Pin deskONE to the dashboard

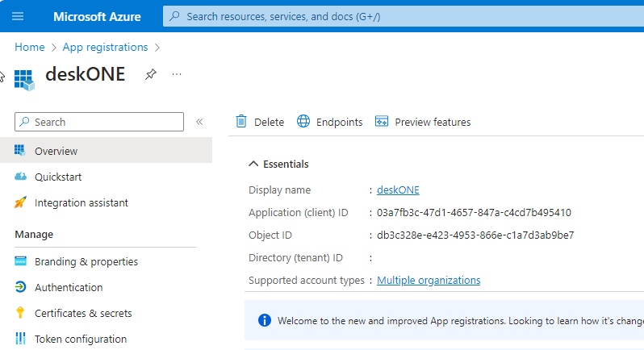coord(151,74)
